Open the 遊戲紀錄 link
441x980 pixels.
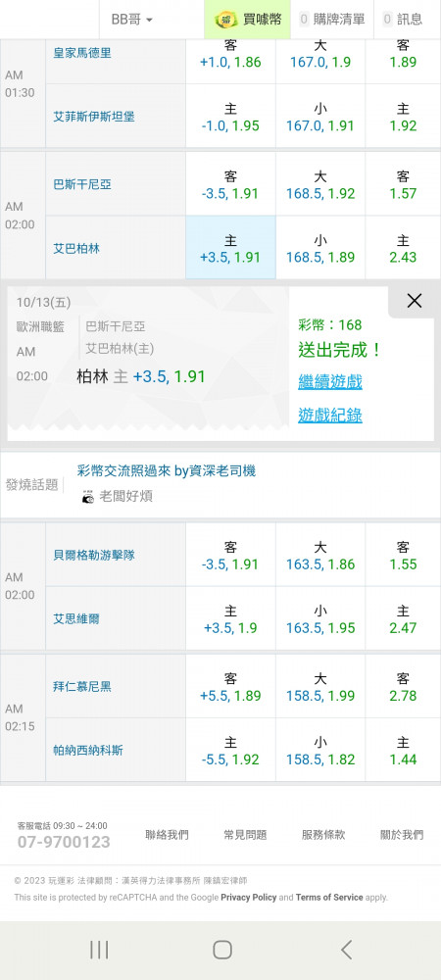click(330, 415)
